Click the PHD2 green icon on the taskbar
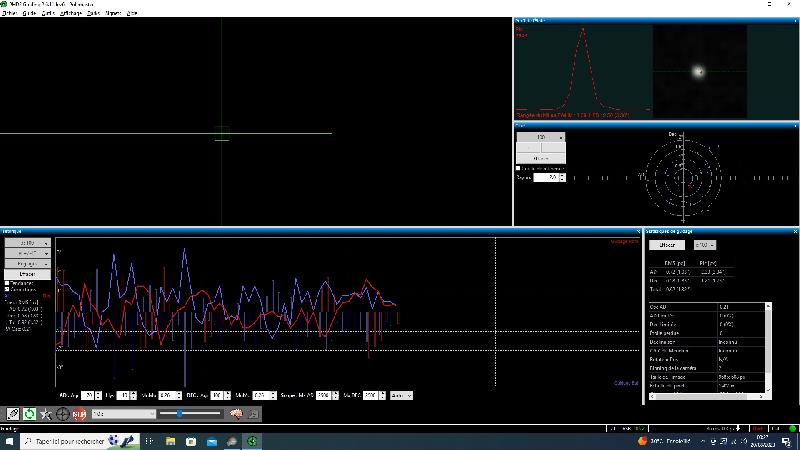The image size is (800, 450). click(252, 441)
